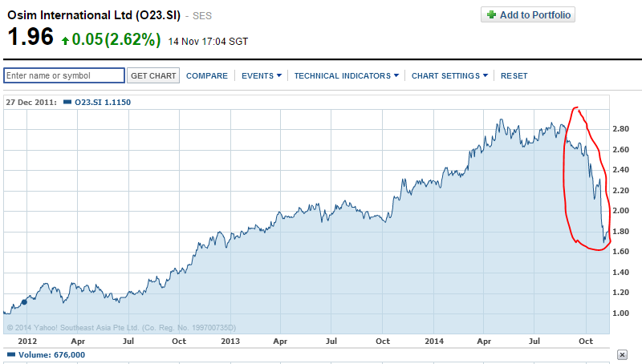Image resolution: width=642 pixels, height=364 pixels.
Task: Click the O23.SI 1.1150 legend label
Action: [103, 103]
